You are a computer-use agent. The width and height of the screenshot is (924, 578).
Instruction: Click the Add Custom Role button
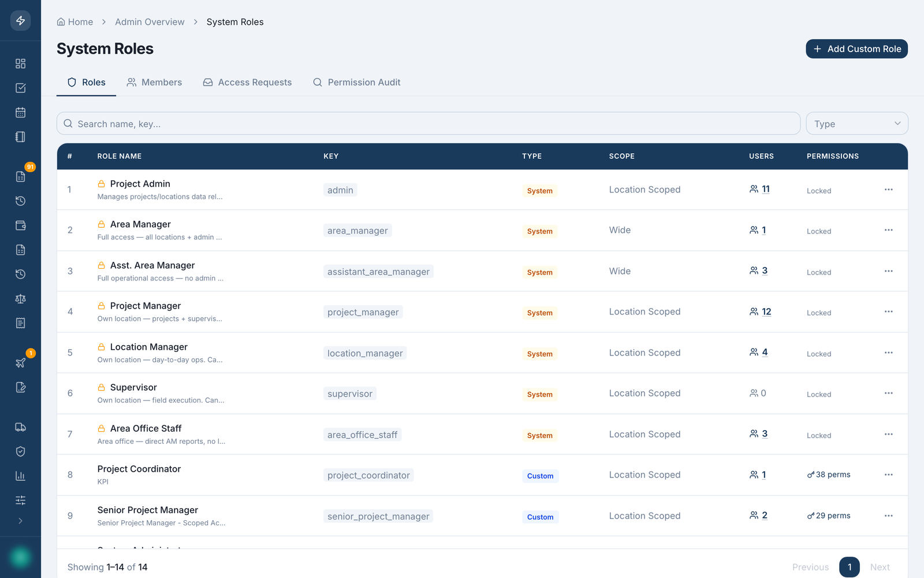[857, 49]
